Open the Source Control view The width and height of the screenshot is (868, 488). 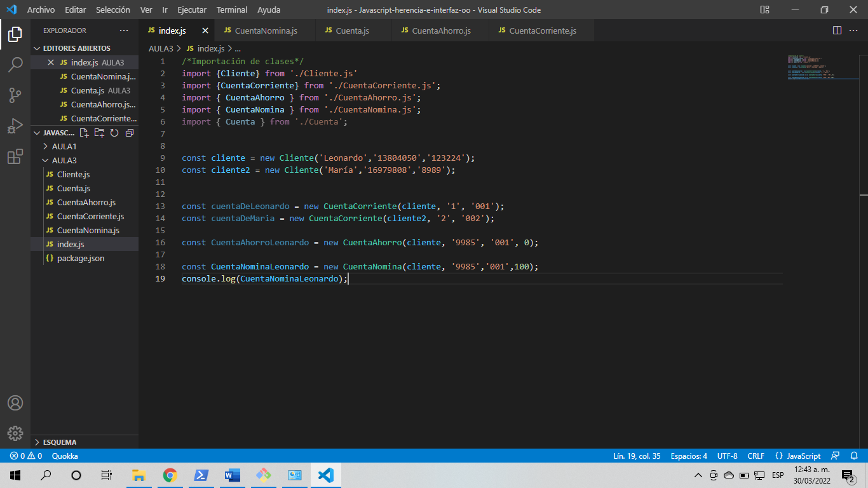[x=15, y=95]
